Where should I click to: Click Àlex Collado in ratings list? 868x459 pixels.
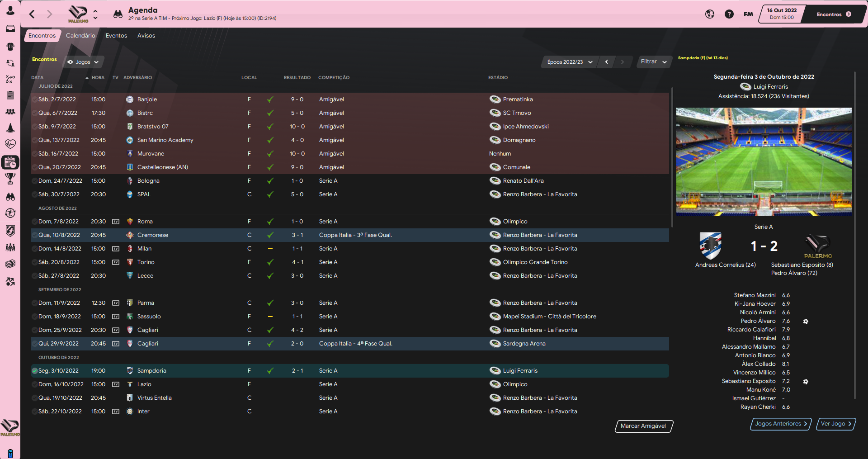tap(759, 364)
